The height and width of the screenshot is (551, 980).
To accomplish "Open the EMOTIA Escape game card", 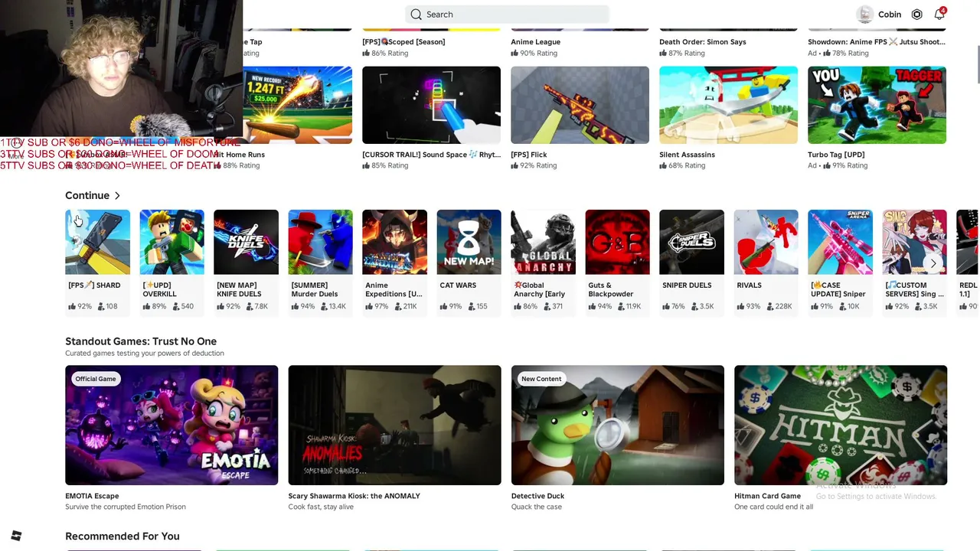I will 171,425.
